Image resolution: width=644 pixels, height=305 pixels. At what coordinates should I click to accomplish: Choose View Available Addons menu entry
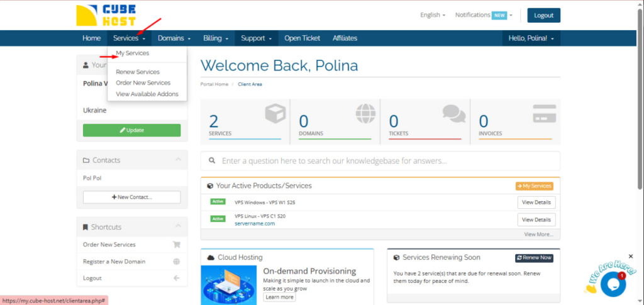point(147,94)
